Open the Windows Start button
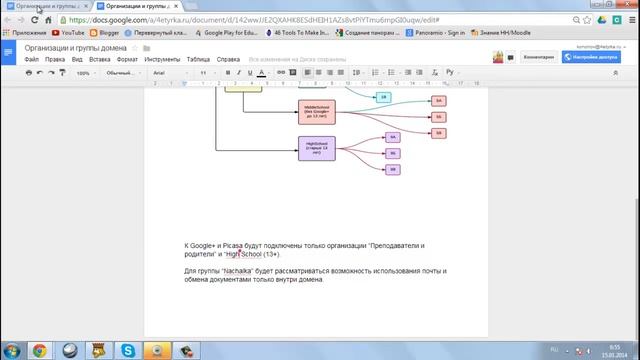 (x=12, y=351)
